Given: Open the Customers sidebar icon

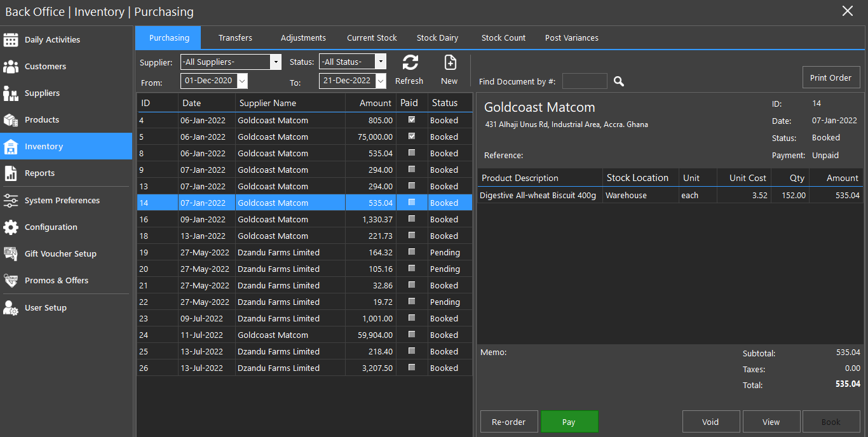Looking at the screenshot, I should (x=11, y=66).
